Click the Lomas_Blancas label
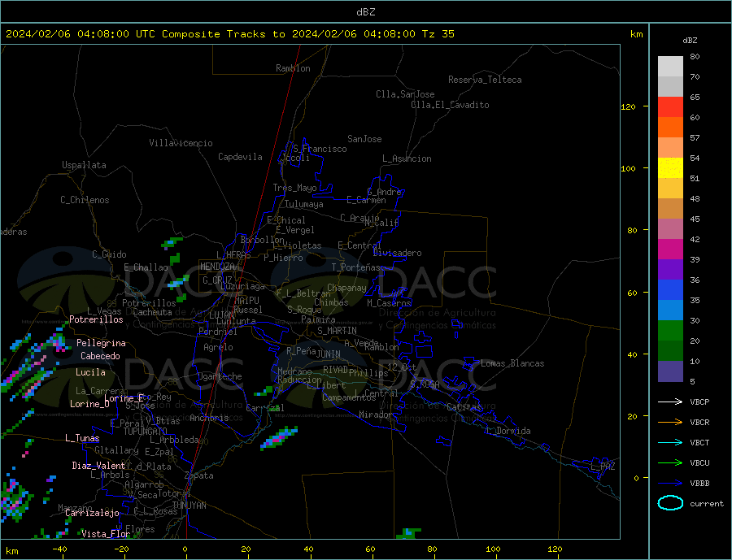732x560 pixels. (x=512, y=363)
